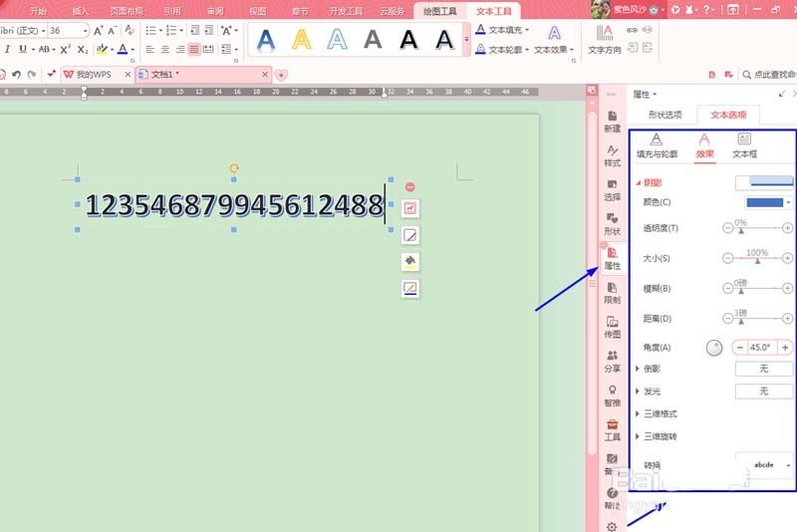
Task: Clear formatting with eraser A icon
Action: tap(130, 31)
